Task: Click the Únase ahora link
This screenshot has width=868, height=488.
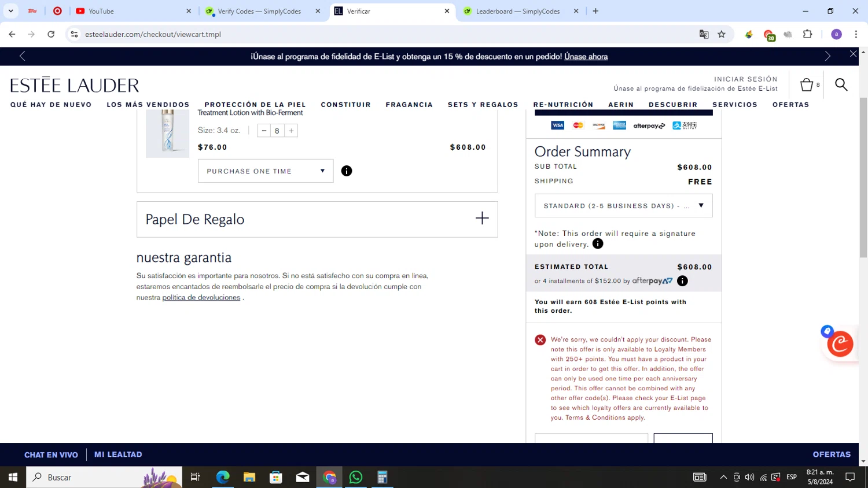Action: (586, 57)
